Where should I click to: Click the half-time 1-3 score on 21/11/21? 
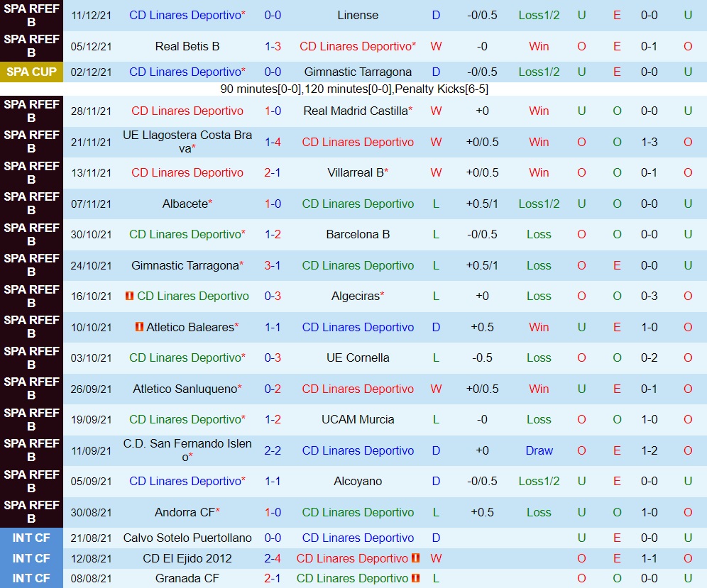[x=649, y=143]
